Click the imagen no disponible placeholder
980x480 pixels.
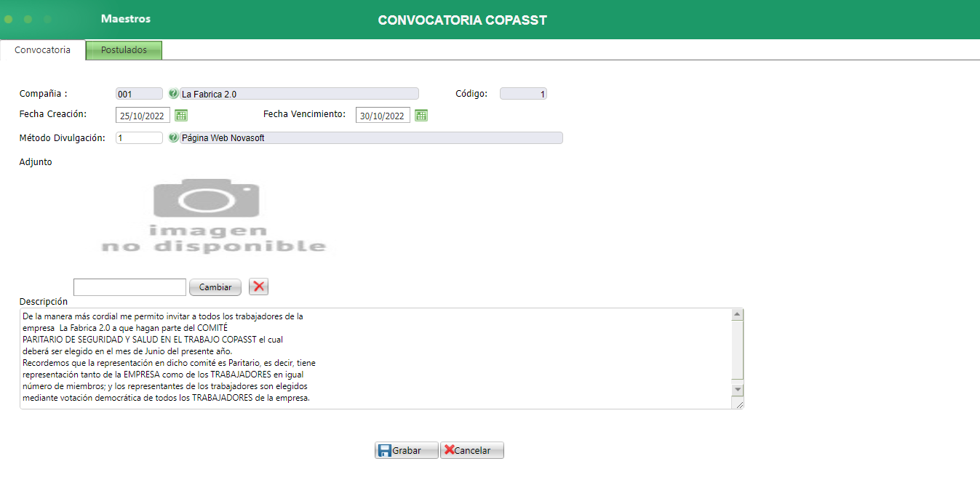214,216
